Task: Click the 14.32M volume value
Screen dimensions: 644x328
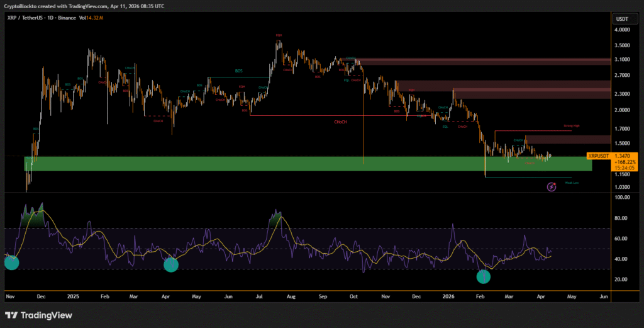Action: point(94,18)
